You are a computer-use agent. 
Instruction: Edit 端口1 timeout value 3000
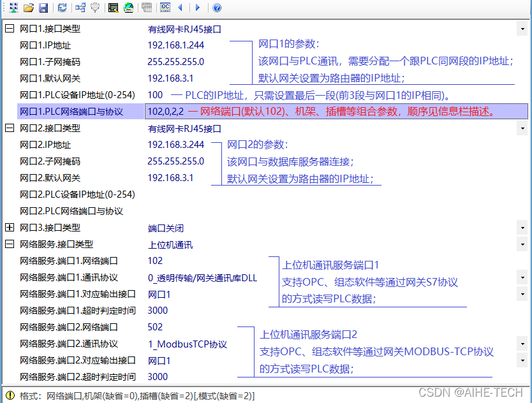pos(158,311)
